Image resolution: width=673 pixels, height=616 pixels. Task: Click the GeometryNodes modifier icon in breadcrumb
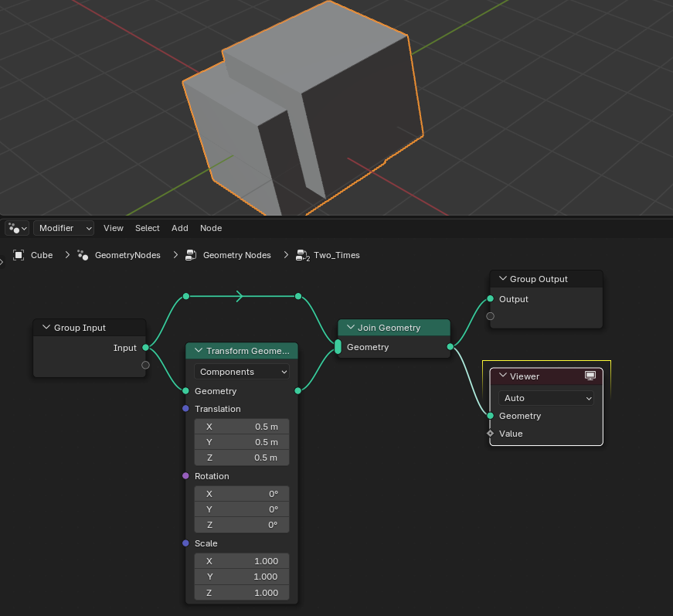pyautogui.click(x=83, y=255)
